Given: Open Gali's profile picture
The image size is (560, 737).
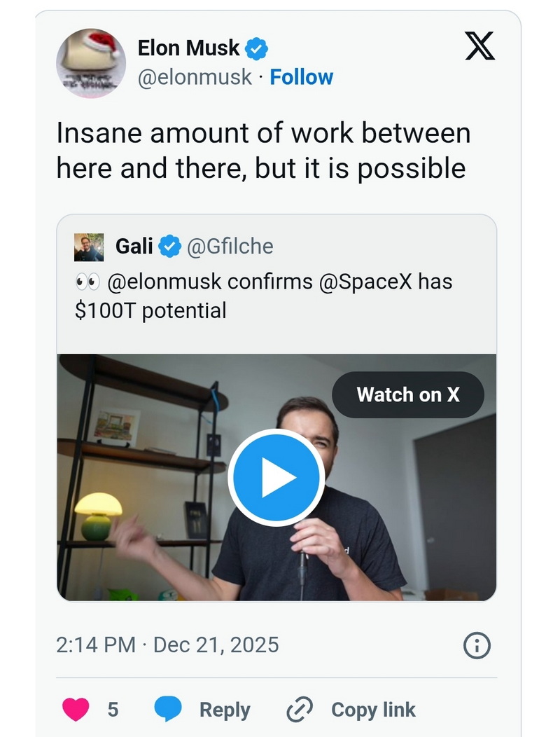Looking at the screenshot, I should click(89, 247).
